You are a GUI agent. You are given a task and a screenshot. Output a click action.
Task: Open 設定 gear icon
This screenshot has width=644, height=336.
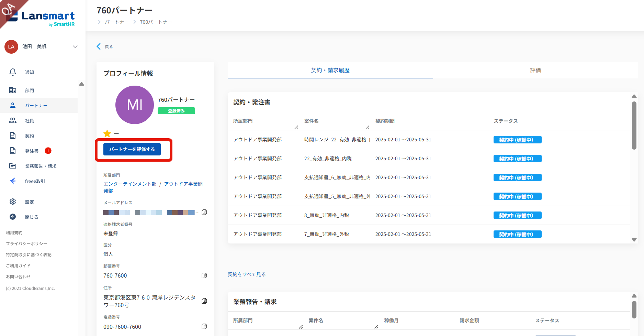coord(13,202)
